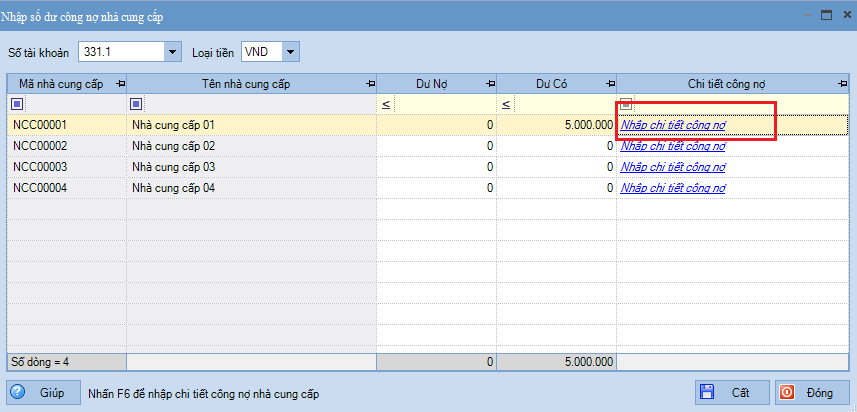This screenshot has width=857, height=412.
Task: Change the ≤ filter operator for Dư Có
Action: click(x=506, y=104)
